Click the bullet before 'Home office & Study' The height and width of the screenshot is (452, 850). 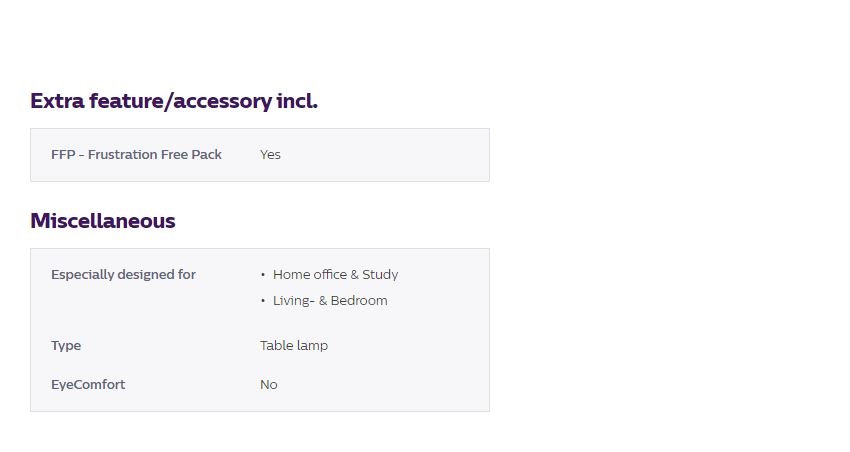(x=263, y=275)
